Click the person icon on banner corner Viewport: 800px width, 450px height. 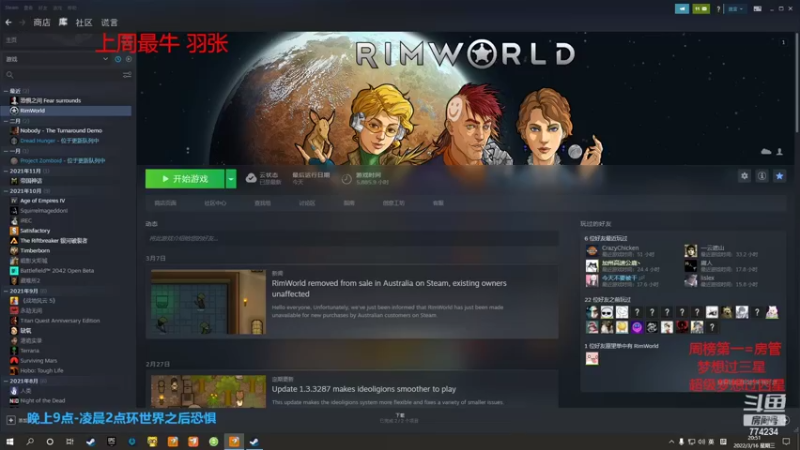click(x=780, y=152)
